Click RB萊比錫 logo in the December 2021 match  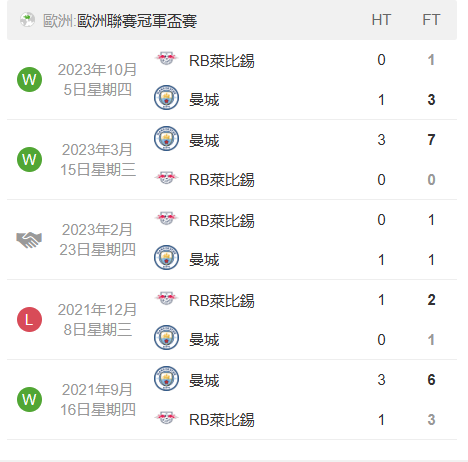tap(166, 298)
